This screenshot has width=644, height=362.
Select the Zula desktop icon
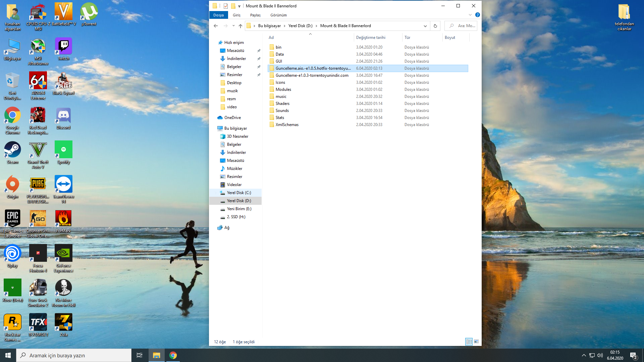[63, 325]
